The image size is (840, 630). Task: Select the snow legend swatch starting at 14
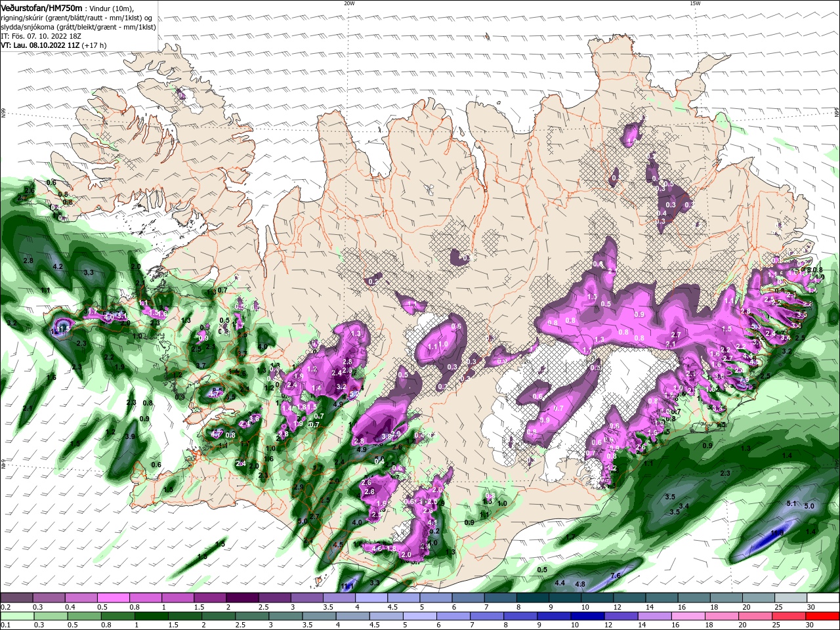click(x=662, y=598)
